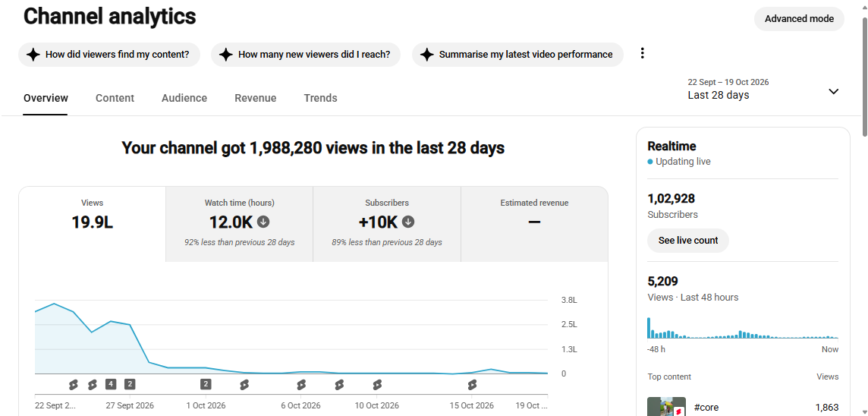Click sparkle icon beside 'How many new viewers'

[226, 55]
